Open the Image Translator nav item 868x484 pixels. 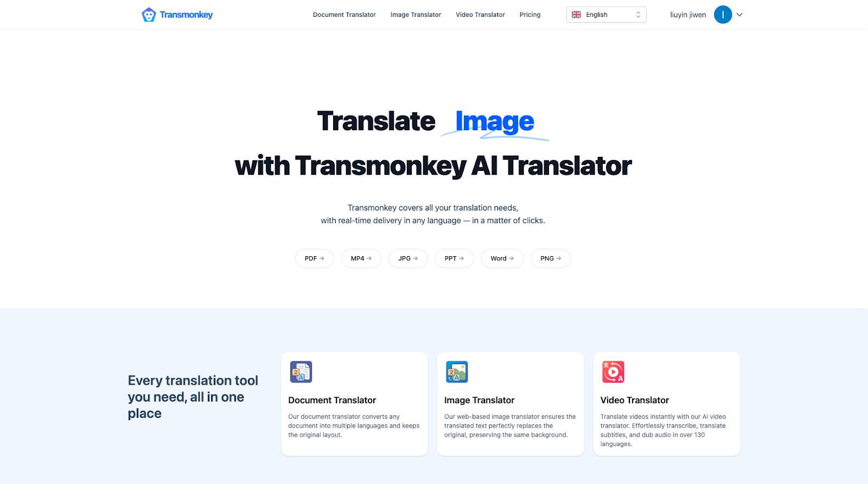416,15
